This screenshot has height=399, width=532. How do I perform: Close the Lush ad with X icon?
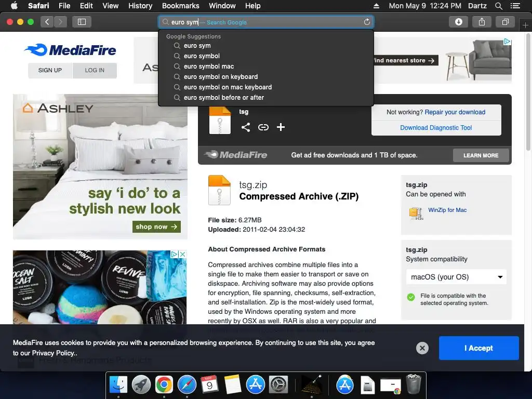[x=182, y=254]
